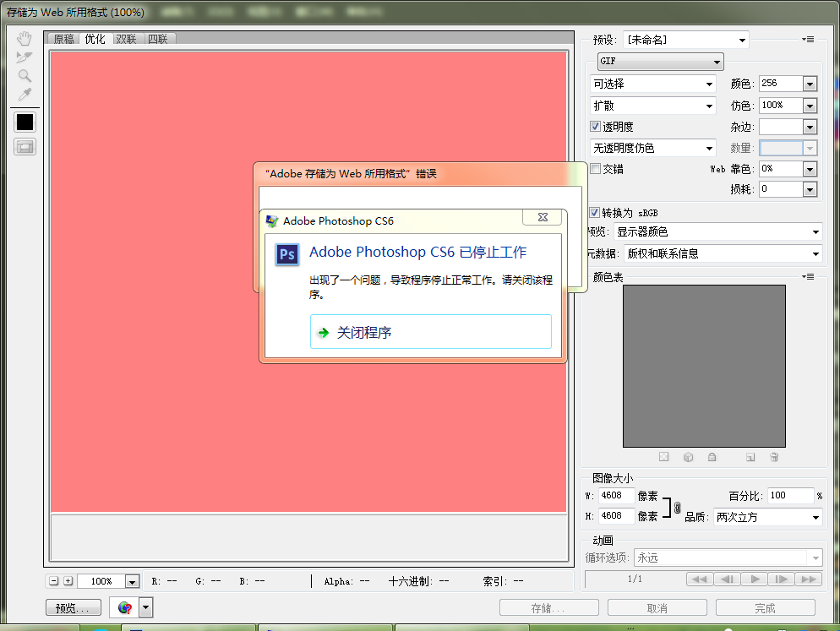Click the H height 4608 field
Viewport: 840px width, 631px height.
point(616,516)
